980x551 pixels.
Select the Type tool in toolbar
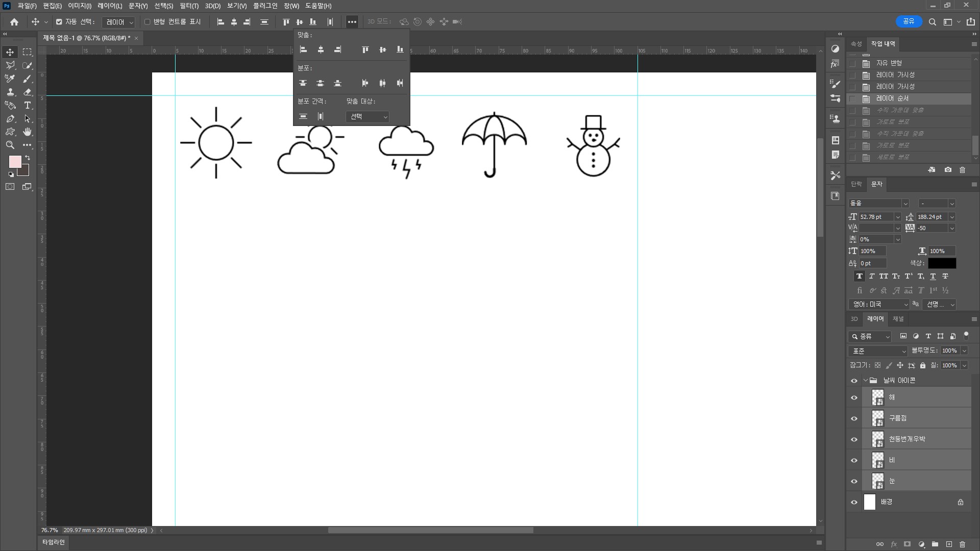pos(28,106)
